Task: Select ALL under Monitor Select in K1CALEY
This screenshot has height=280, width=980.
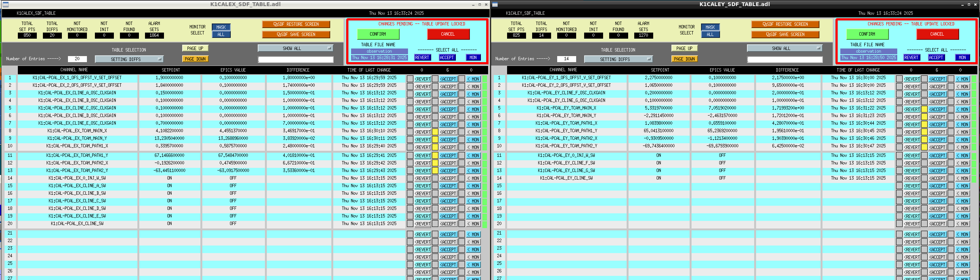Action: pyautogui.click(x=710, y=34)
